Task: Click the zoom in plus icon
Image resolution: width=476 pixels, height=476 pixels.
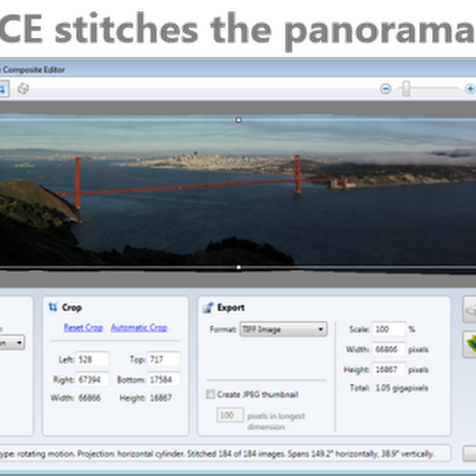Action: click(470, 89)
